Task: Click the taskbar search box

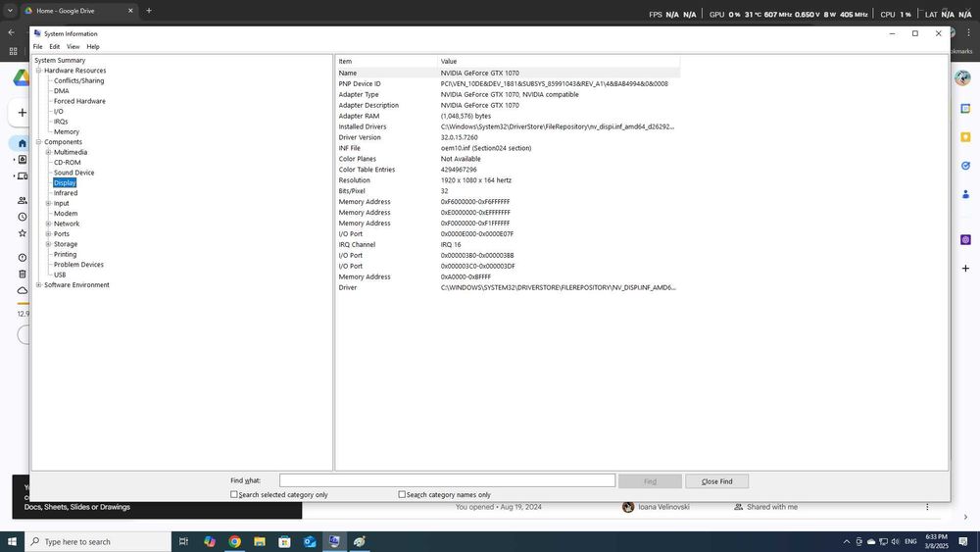Action: [x=98, y=541]
